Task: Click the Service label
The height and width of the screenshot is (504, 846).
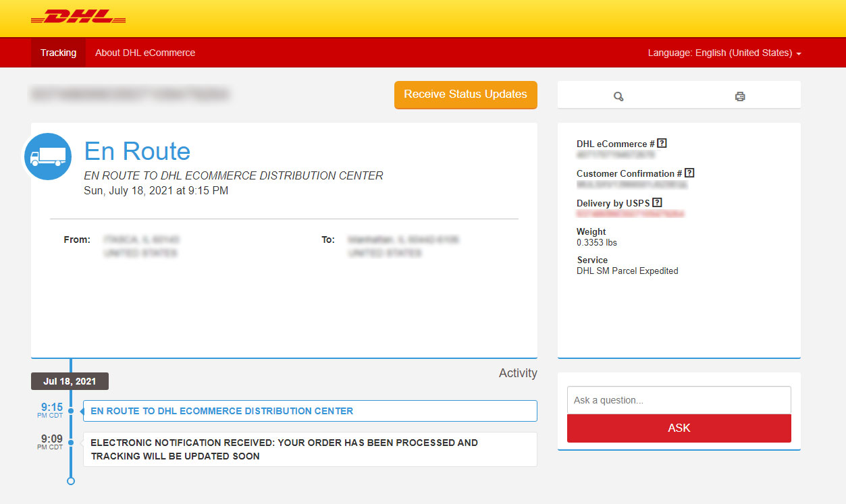Action: click(592, 260)
